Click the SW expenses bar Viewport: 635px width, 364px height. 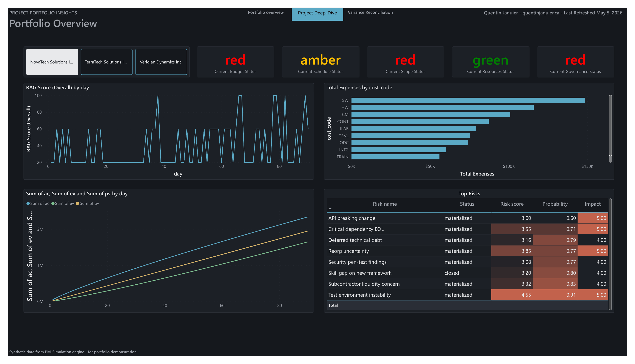(x=468, y=100)
